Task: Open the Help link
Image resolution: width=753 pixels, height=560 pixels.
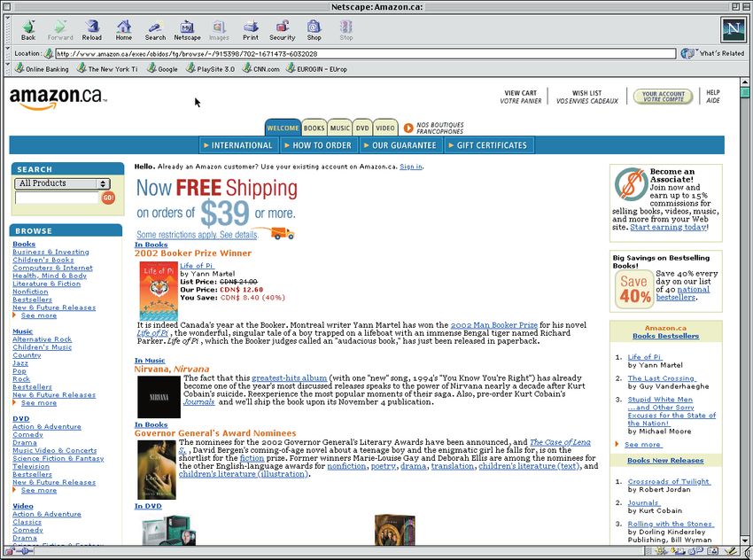Action: 713,97
